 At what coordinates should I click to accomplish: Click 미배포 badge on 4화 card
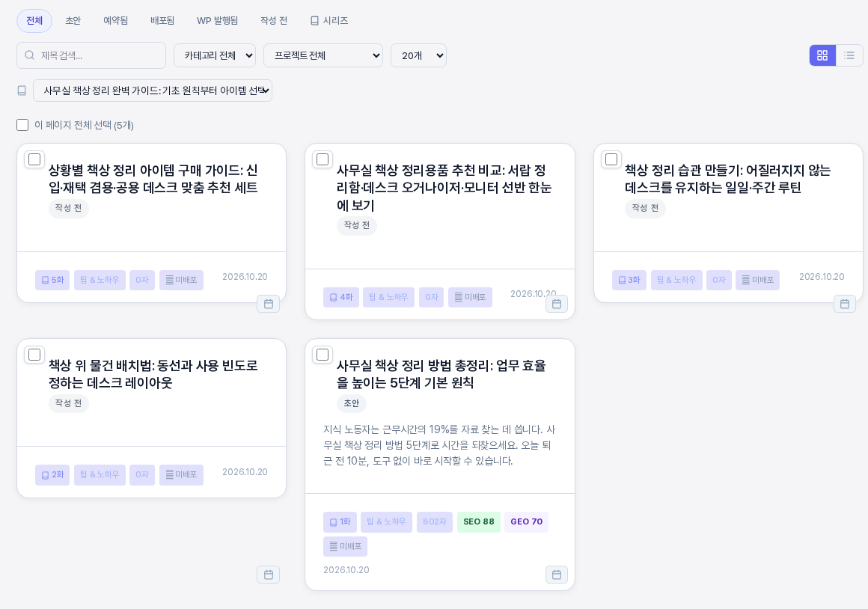(x=470, y=297)
